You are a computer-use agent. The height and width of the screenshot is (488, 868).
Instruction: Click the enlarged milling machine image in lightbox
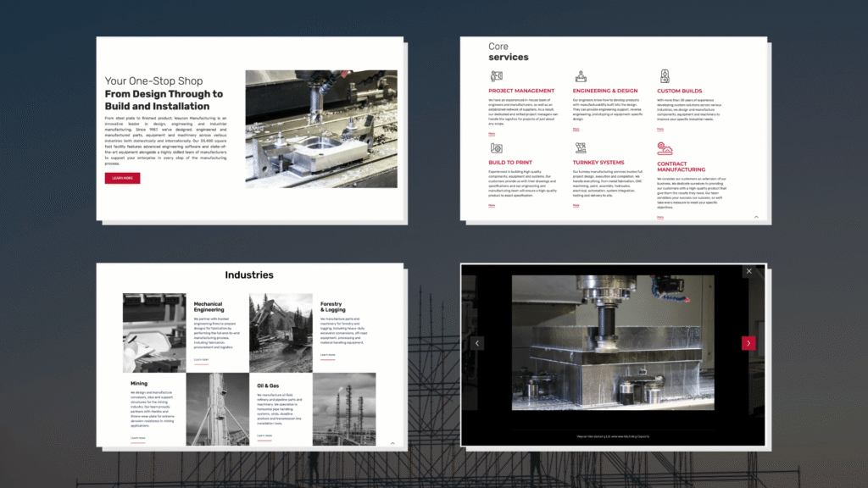point(613,342)
